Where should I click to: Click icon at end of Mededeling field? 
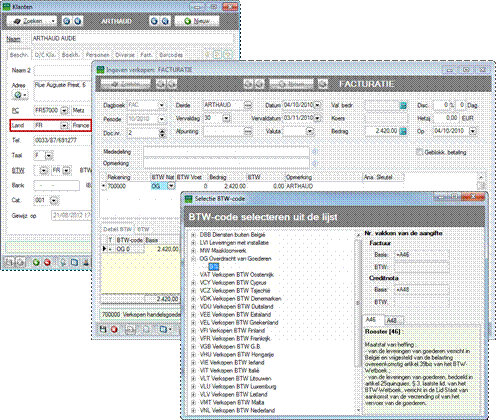314,152
